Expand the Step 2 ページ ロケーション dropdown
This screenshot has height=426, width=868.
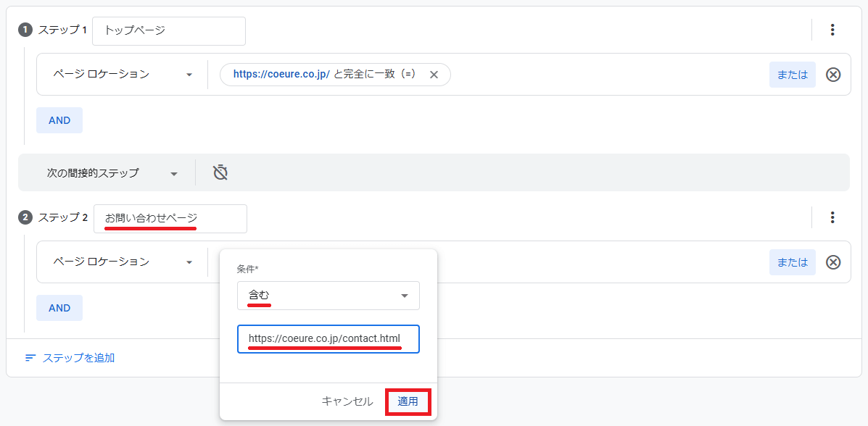[x=122, y=262]
